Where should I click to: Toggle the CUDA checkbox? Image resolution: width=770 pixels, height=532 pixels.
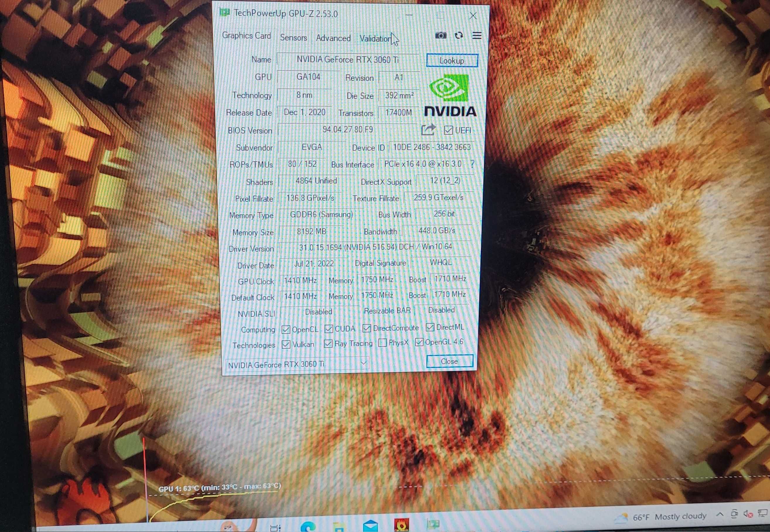[x=329, y=329]
